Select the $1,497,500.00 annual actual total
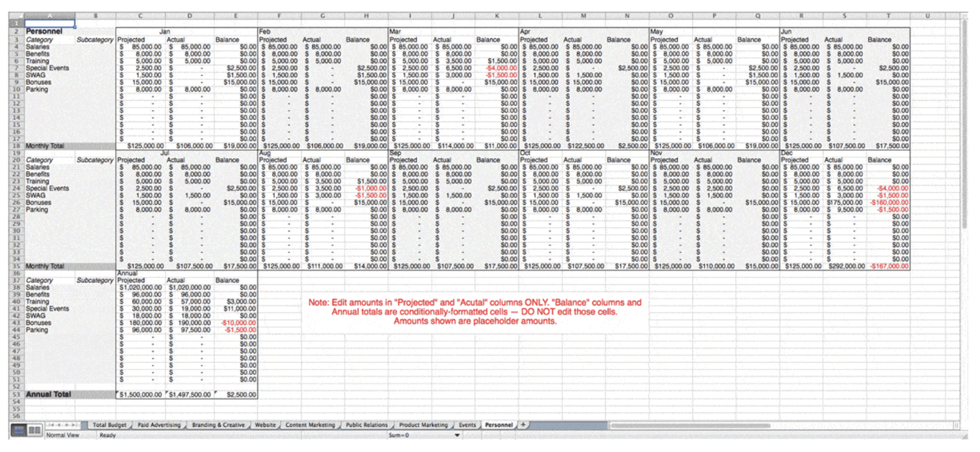This screenshot has height=452, width=980. pos(190,394)
